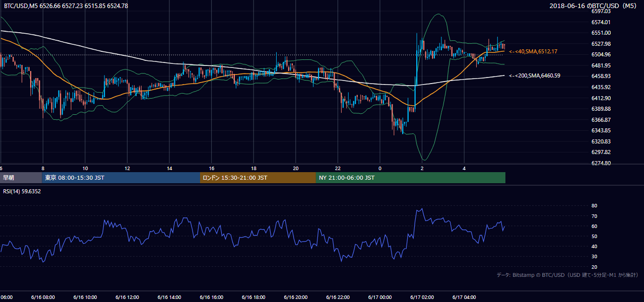This screenshot has width=644, height=302.
Task: Click the 6/17 02:00 date label
Action: (422, 297)
